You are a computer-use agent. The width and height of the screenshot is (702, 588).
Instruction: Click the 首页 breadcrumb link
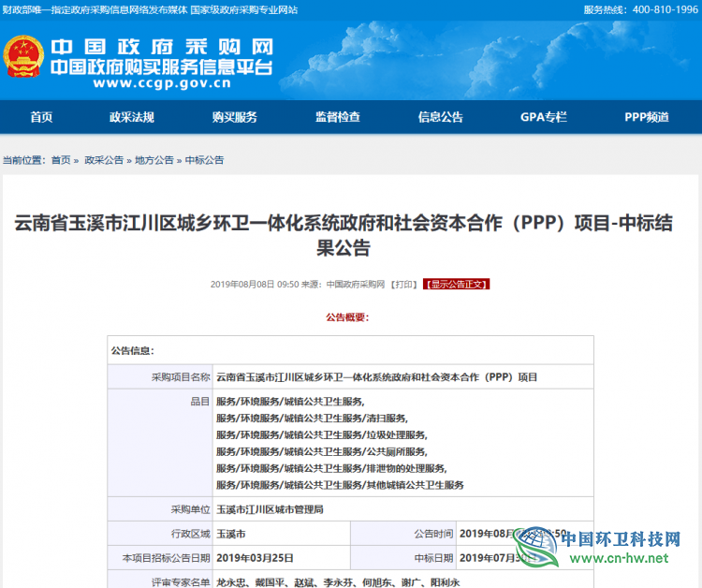pos(61,160)
